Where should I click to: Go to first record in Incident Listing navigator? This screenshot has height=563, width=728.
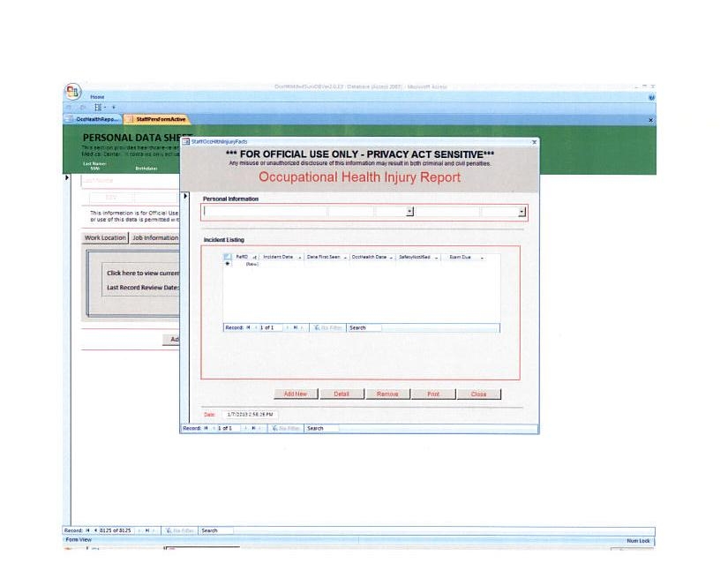click(x=248, y=327)
